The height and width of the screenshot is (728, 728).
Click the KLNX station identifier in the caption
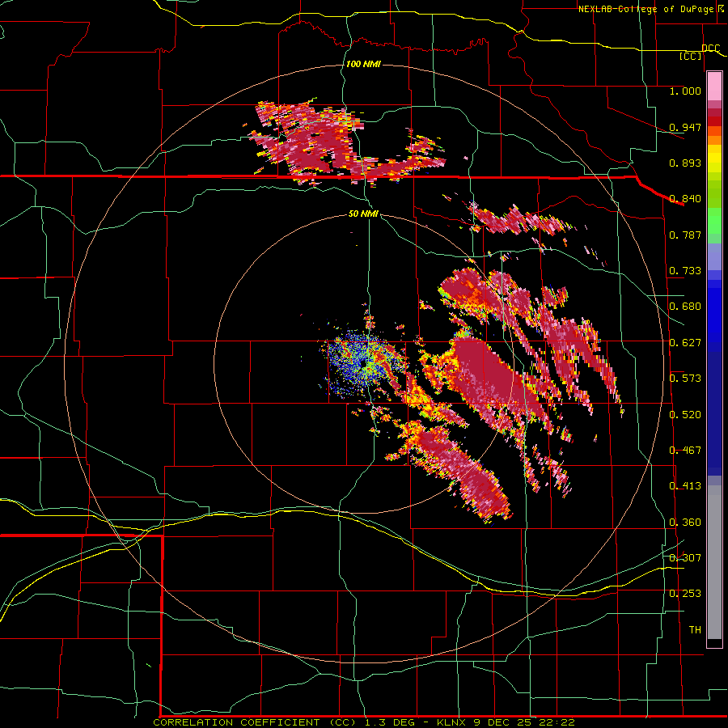pyautogui.click(x=452, y=722)
